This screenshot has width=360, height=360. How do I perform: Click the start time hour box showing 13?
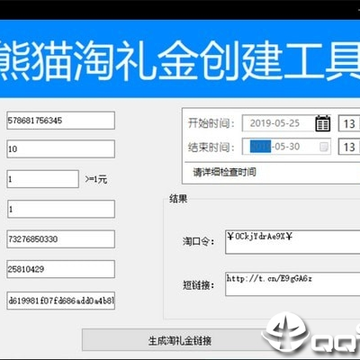[349, 124]
